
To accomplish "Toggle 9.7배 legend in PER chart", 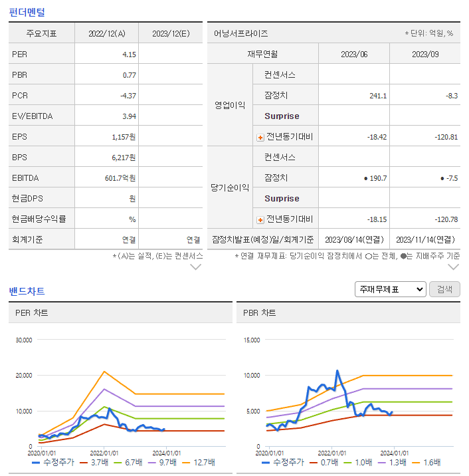I will click(x=162, y=462).
